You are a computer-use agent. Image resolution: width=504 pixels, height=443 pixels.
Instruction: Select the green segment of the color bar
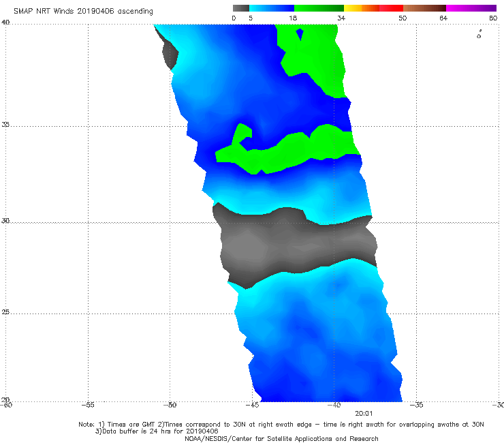pyautogui.click(x=319, y=8)
